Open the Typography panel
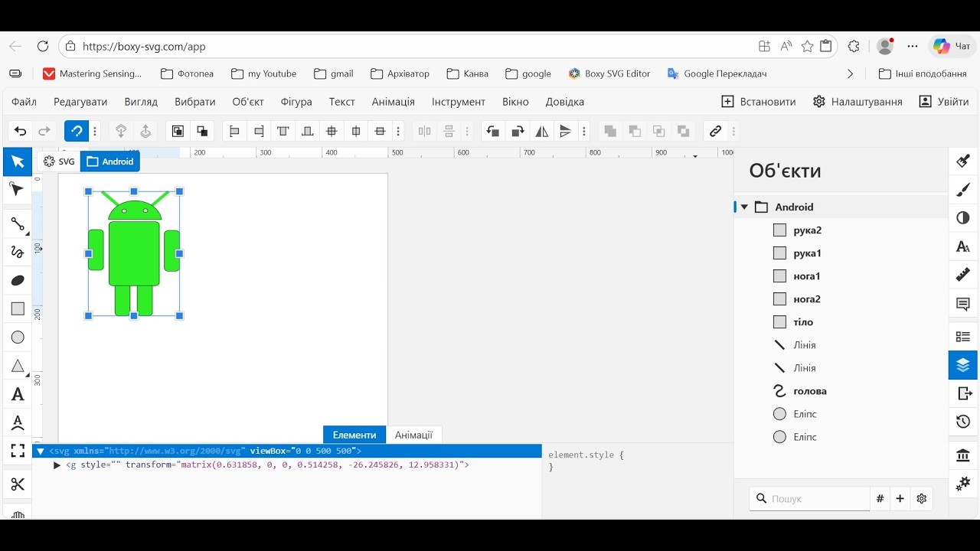This screenshot has width=980, height=551. coord(963,246)
